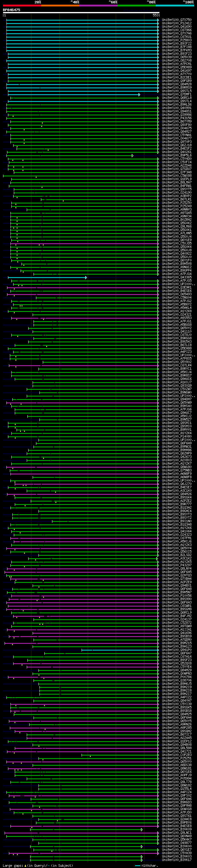Select label UniRef100_Q6RCL8
This screenshot has height=868, width=197.
(176, 98)
